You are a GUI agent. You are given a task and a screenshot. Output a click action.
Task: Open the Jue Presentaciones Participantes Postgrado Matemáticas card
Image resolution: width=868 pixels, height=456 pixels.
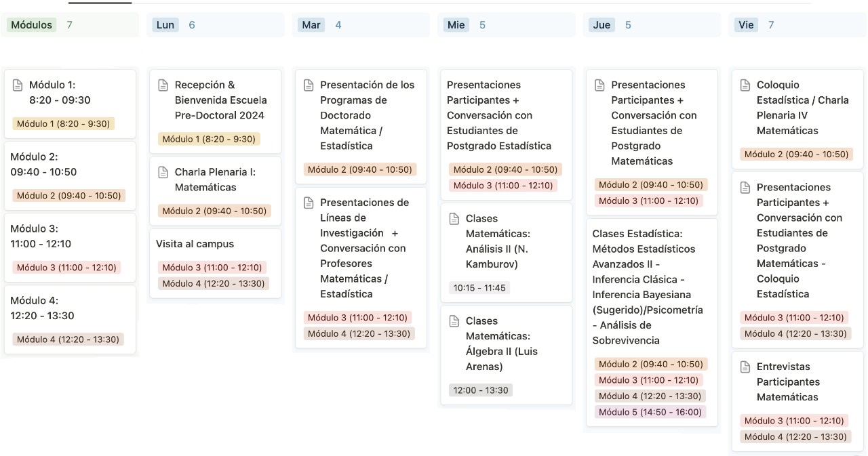652,142
